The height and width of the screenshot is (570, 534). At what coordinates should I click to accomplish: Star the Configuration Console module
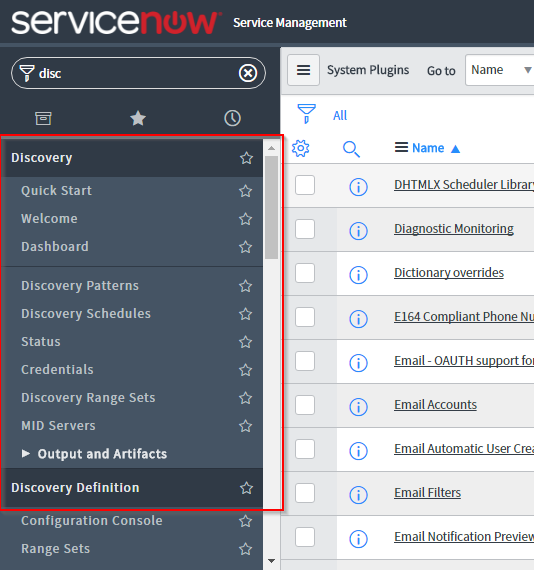pos(245,521)
